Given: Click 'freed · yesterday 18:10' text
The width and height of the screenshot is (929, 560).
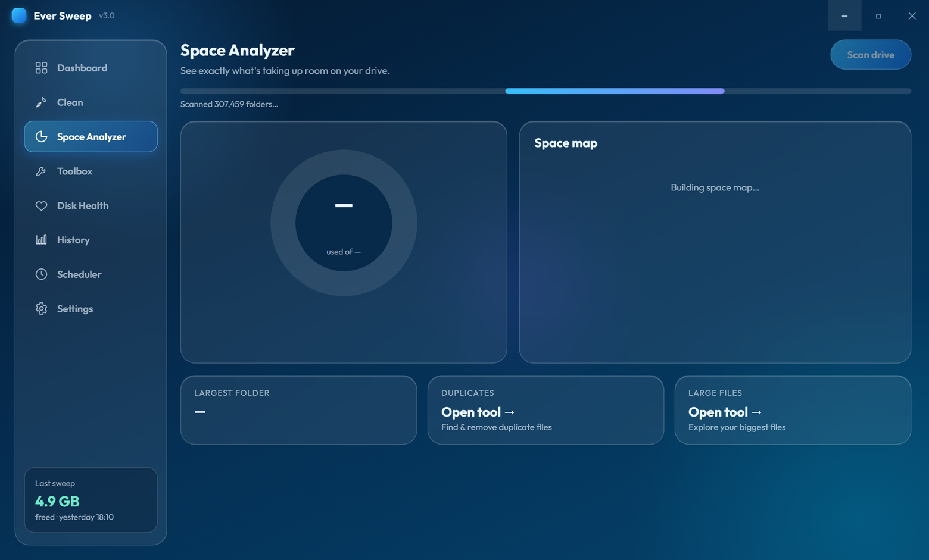Looking at the screenshot, I should pos(74,517).
